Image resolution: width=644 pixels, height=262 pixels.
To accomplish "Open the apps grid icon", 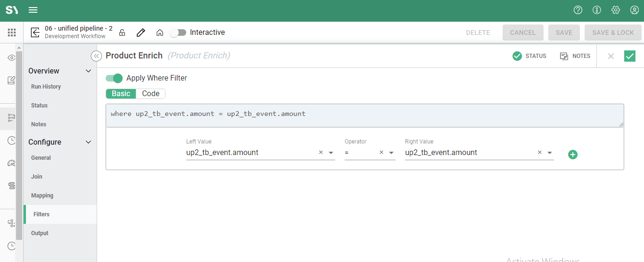I will [x=12, y=33].
